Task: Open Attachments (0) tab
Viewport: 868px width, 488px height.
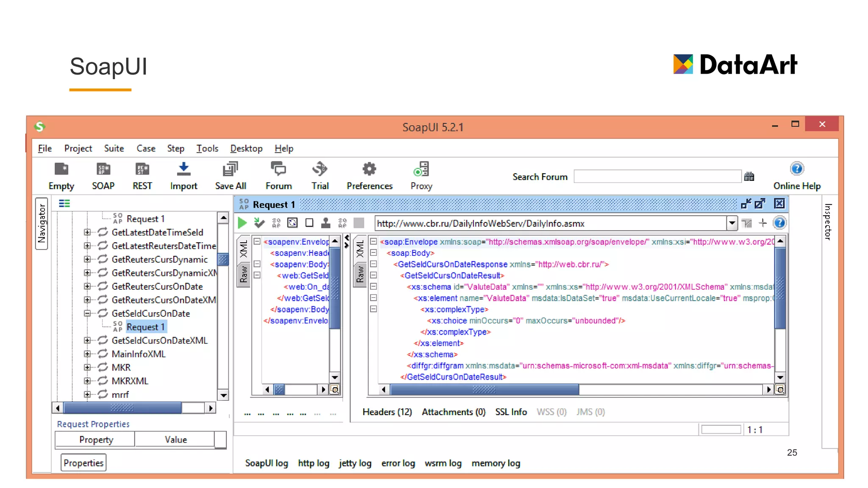Action: [453, 412]
